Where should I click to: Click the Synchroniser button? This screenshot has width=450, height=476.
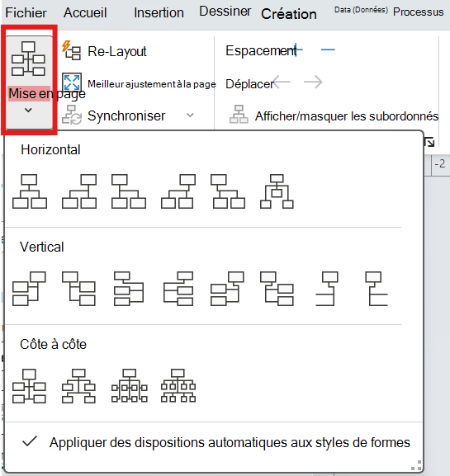pyautogui.click(x=114, y=115)
